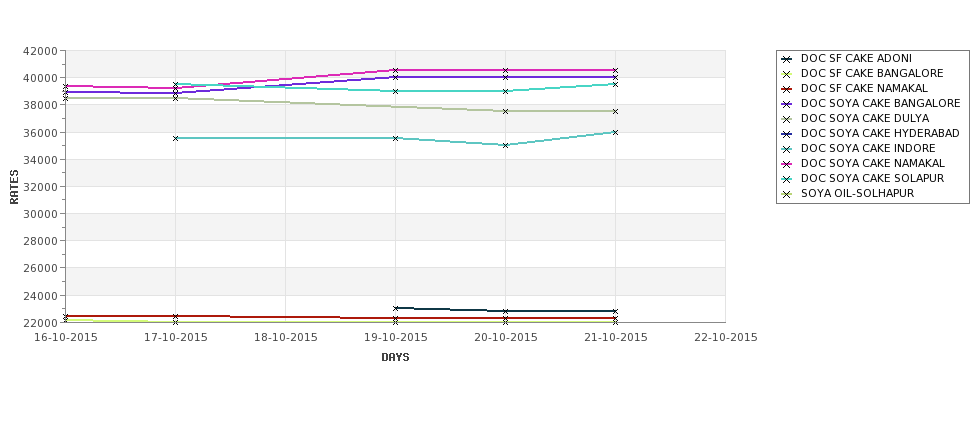Select DOC SOYA CAKE SOLAPUR legend label
Image resolution: width=975 pixels, height=429 pixels.
coord(872,178)
